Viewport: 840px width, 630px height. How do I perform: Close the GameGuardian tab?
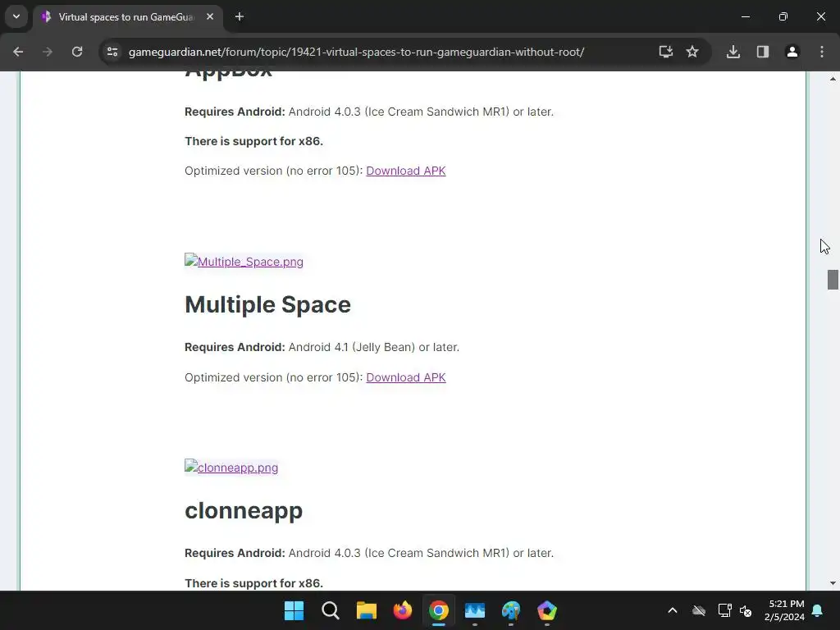210,16
